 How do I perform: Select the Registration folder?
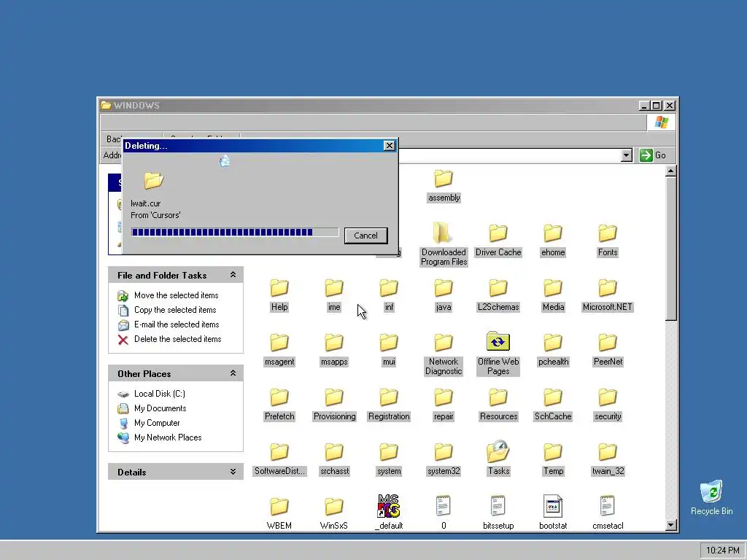[389, 405]
